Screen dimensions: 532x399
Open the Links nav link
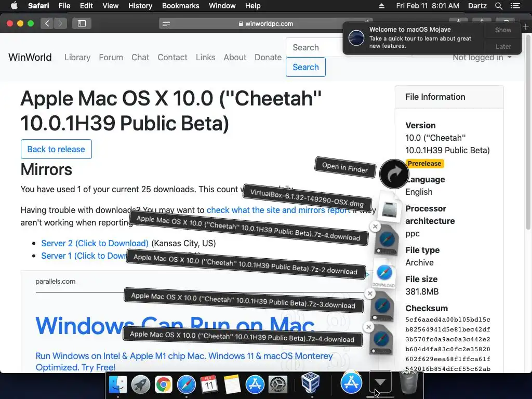205,57
